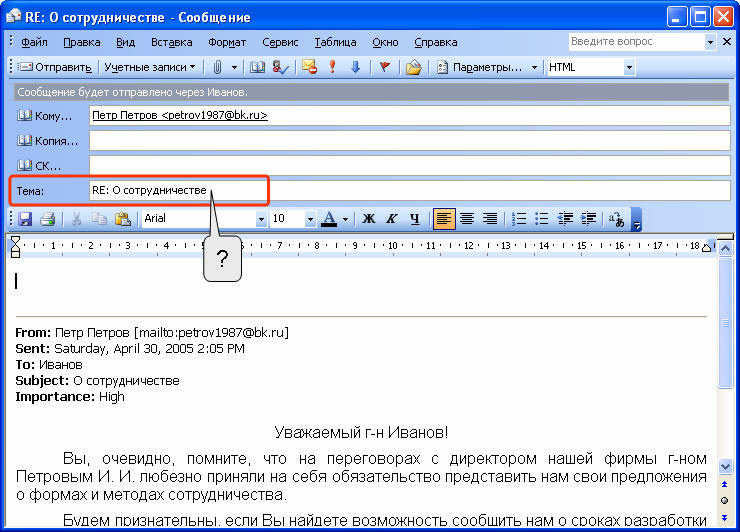Click the next page double arrow
The height and width of the screenshot is (532, 740).
[x=725, y=518]
